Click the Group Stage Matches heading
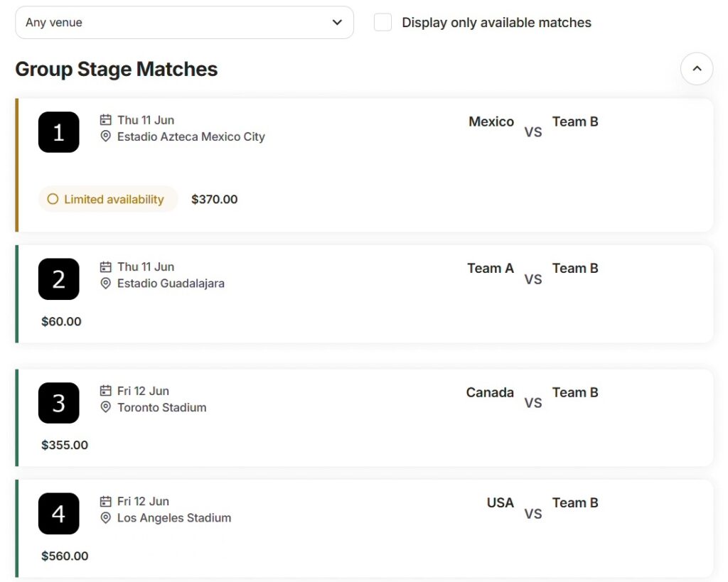Viewport: 728px width, 582px height. 117,69
